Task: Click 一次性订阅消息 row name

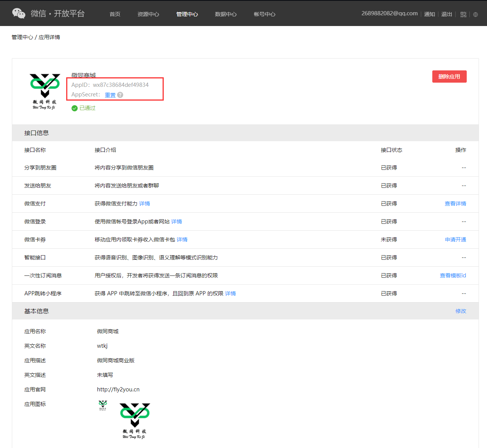Action: click(x=43, y=275)
